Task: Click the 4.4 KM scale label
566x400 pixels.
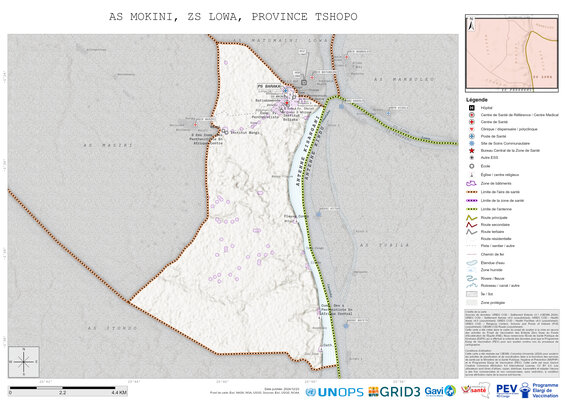Action: (119, 392)
